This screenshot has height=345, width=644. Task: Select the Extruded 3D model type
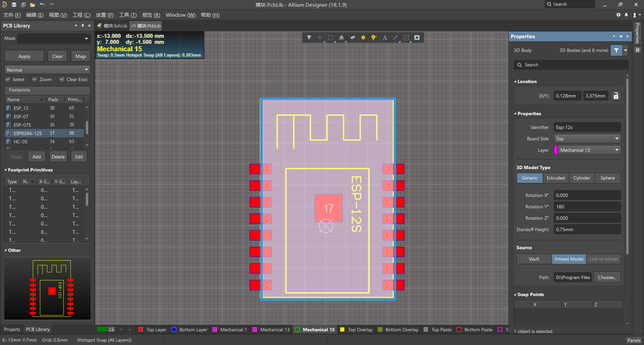pyautogui.click(x=555, y=178)
